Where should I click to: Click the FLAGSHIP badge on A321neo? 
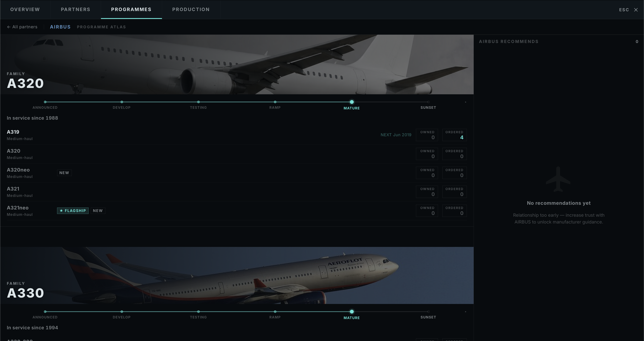click(x=73, y=211)
